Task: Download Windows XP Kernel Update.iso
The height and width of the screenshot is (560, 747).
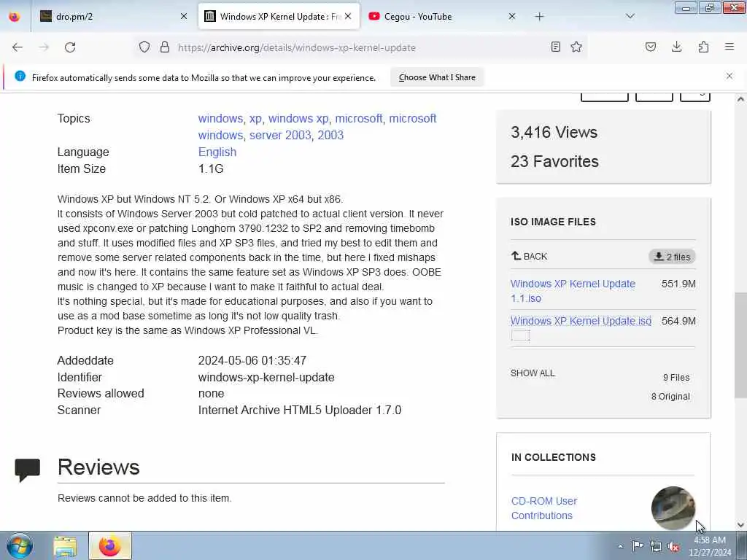Action: tap(581, 321)
